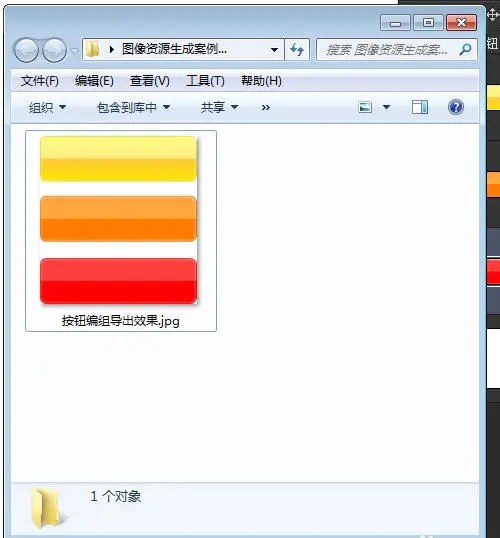Maximize the Explorer window
The width and height of the screenshot is (500, 538).
tap(428, 23)
